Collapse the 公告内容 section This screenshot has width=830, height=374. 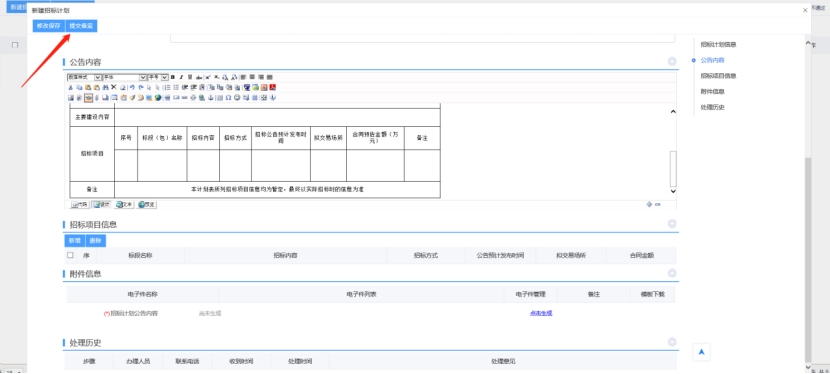click(x=672, y=62)
